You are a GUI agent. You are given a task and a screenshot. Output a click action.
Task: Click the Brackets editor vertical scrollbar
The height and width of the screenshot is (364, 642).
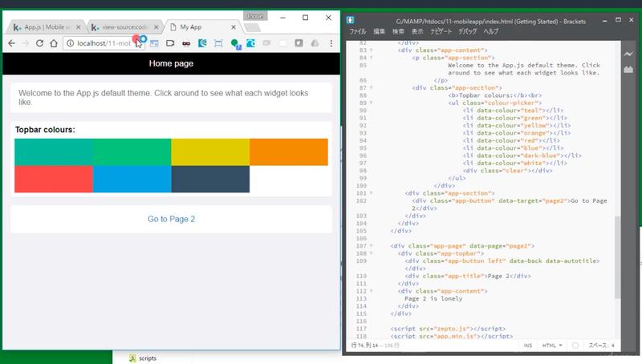click(x=617, y=257)
